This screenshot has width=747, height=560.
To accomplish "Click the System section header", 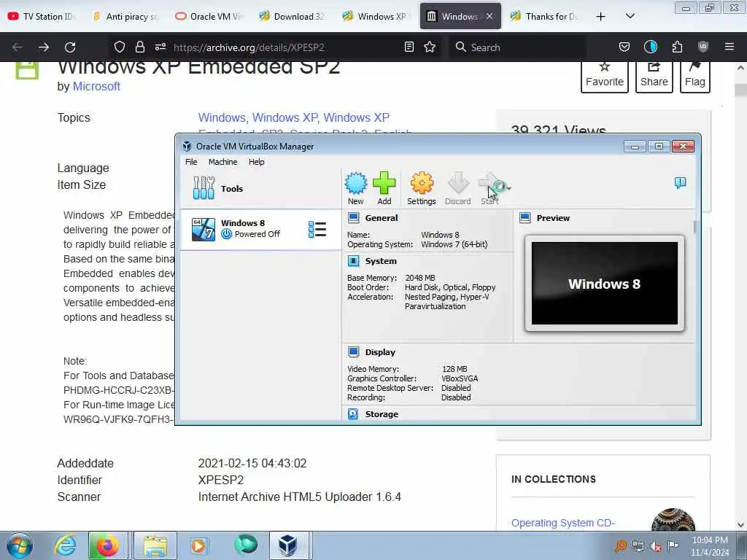I will coord(381,261).
